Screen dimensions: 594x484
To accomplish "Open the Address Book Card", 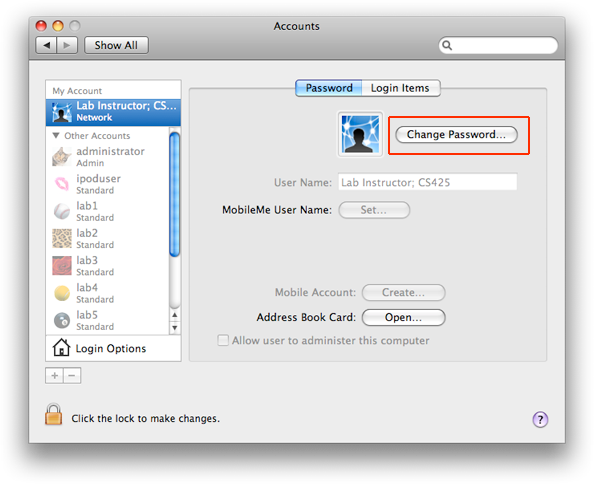I will pos(403,317).
